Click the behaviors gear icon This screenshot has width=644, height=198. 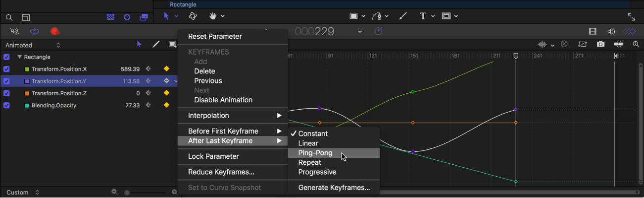(x=127, y=17)
